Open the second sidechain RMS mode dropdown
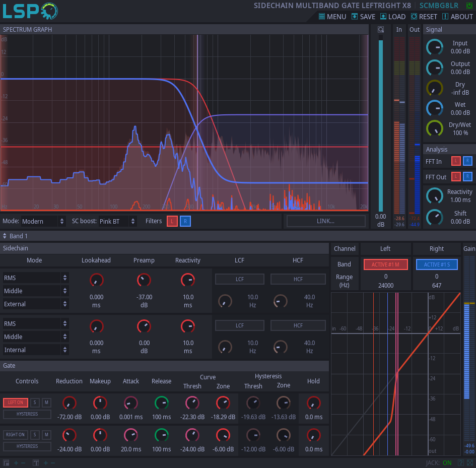476x468 pixels. click(x=36, y=324)
